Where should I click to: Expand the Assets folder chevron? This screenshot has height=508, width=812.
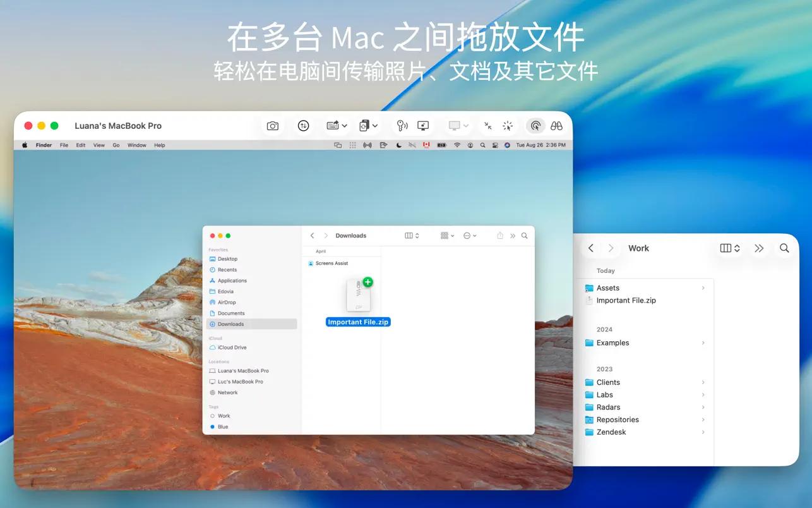[703, 288]
